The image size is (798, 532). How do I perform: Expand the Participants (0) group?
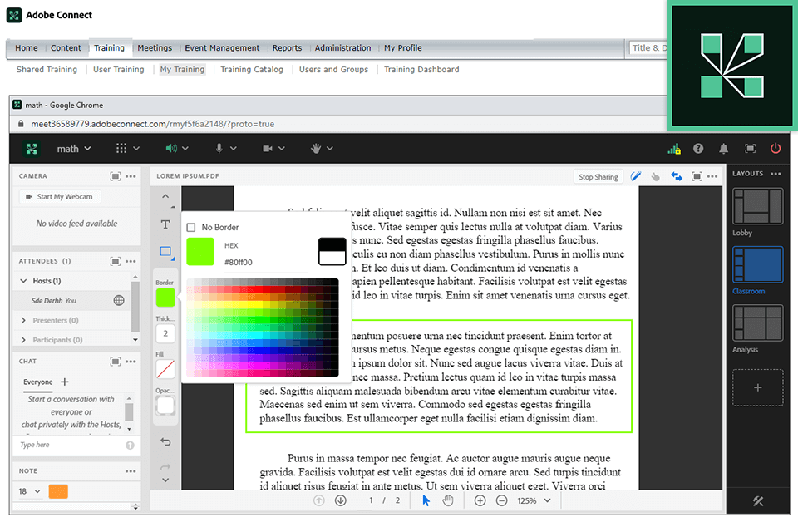point(23,339)
